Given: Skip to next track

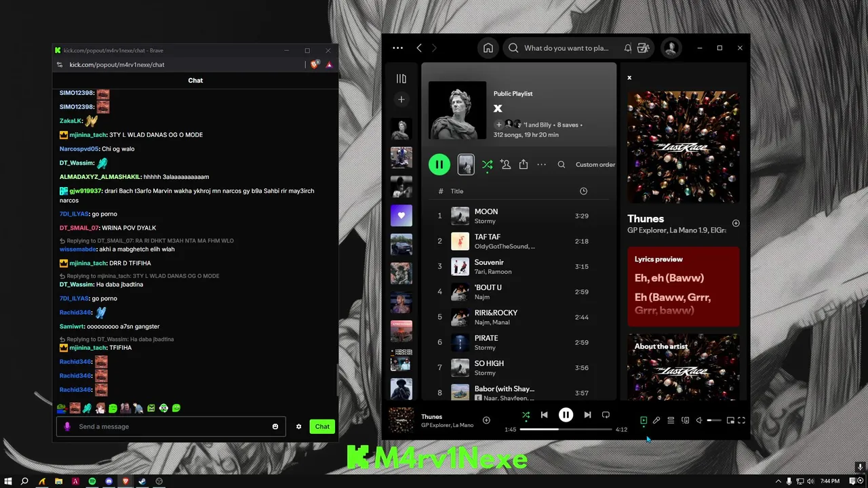Looking at the screenshot, I should coord(587,415).
